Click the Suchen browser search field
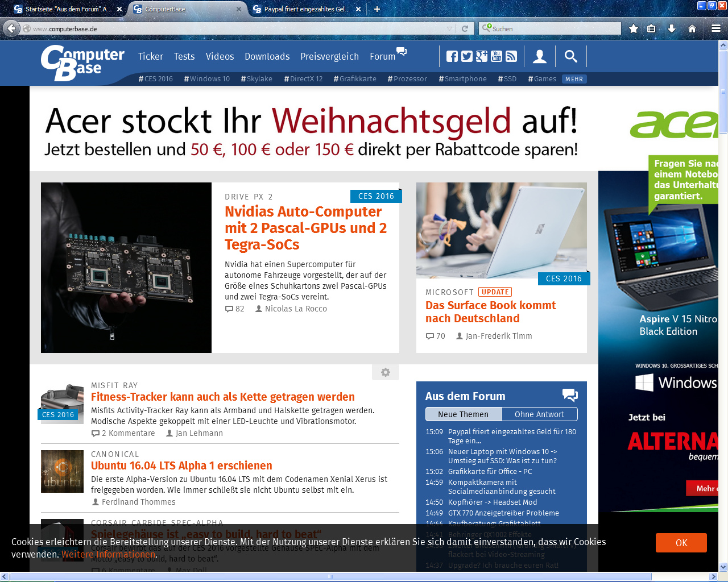 coord(551,28)
